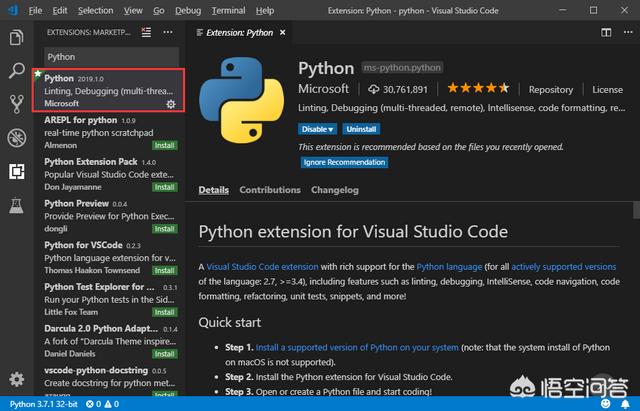Viewport: 640px width, 411px height.
Task: Click the Microsoft publisher name
Action: click(x=323, y=89)
